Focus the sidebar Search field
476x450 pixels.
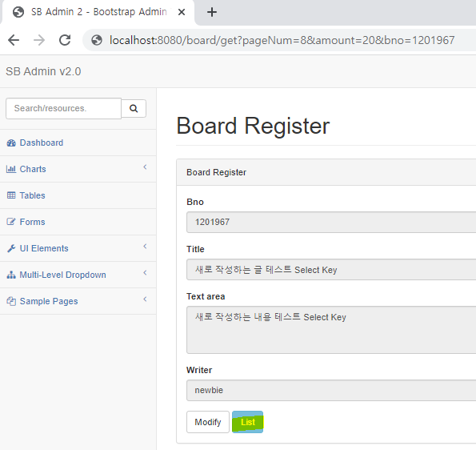coord(63,108)
